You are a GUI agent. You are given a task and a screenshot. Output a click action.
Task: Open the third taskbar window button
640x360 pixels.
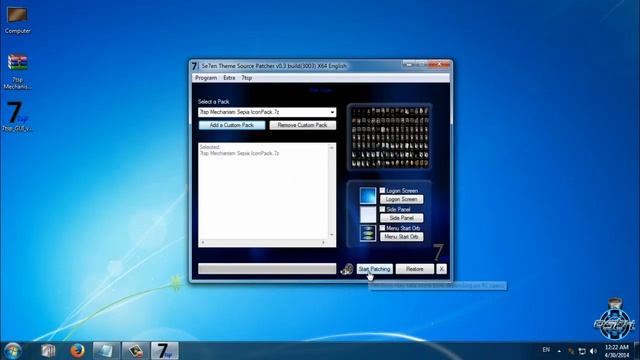pyautogui.click(x=106, y=351)
